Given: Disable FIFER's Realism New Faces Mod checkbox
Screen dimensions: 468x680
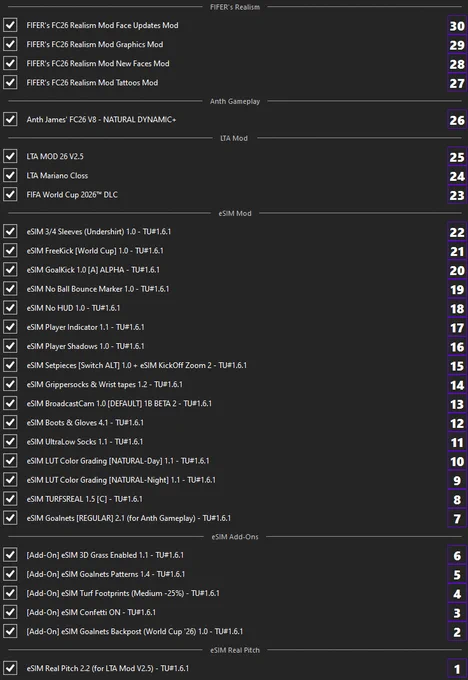Looking at the screenshot, I should click(x=10, y=63).
